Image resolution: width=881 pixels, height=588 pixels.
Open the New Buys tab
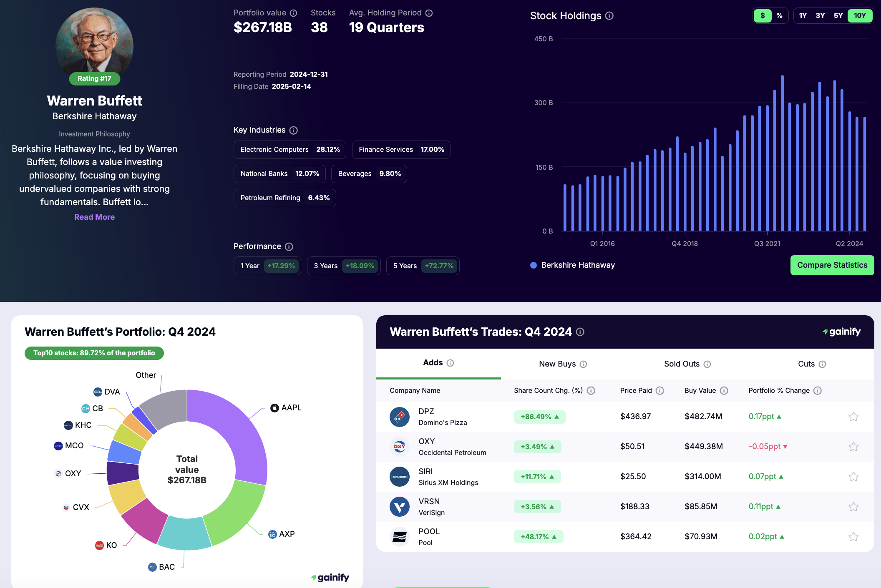click(563, 364)
